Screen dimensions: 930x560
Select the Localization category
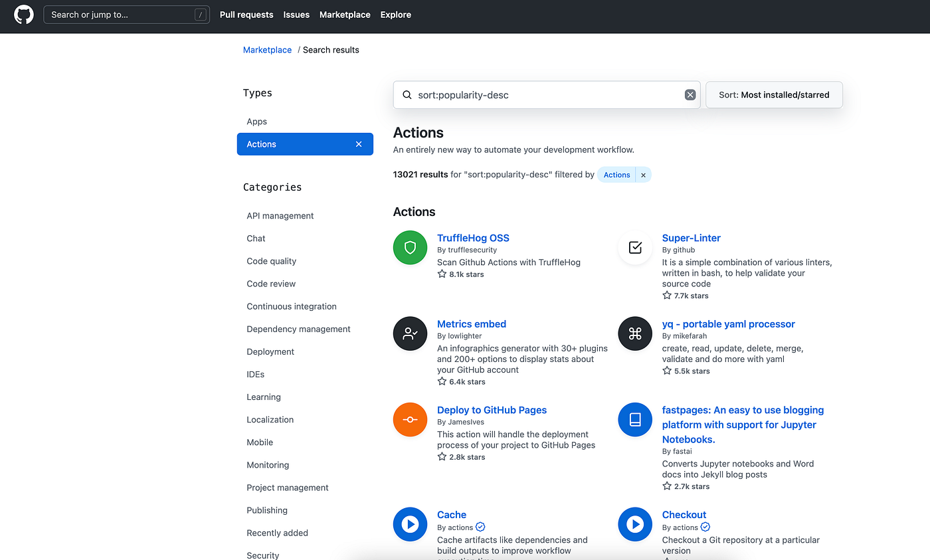(270, 419)
